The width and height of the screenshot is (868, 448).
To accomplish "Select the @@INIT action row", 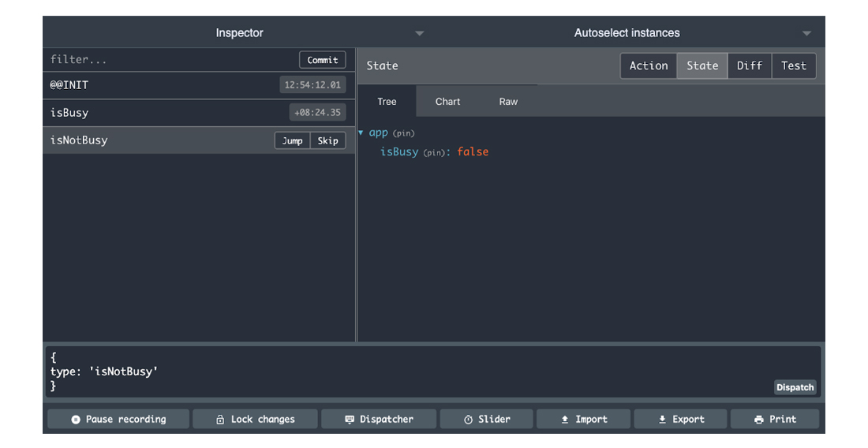I will [199, 85].
